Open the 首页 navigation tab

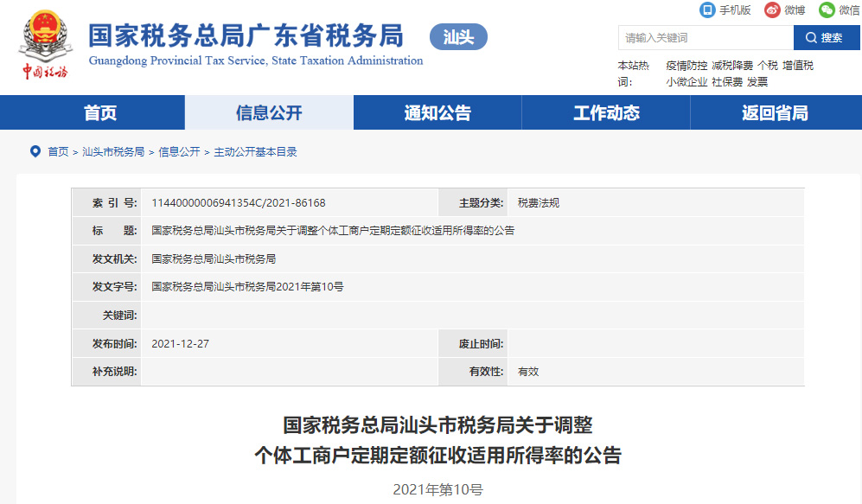pyautogui.click(x=100, y=113)
